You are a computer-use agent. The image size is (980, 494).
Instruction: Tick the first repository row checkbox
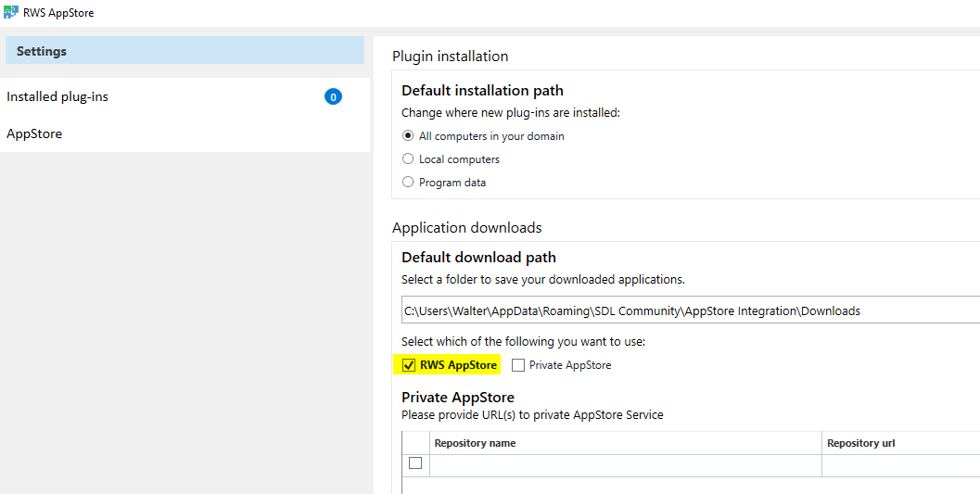(415, 463)
